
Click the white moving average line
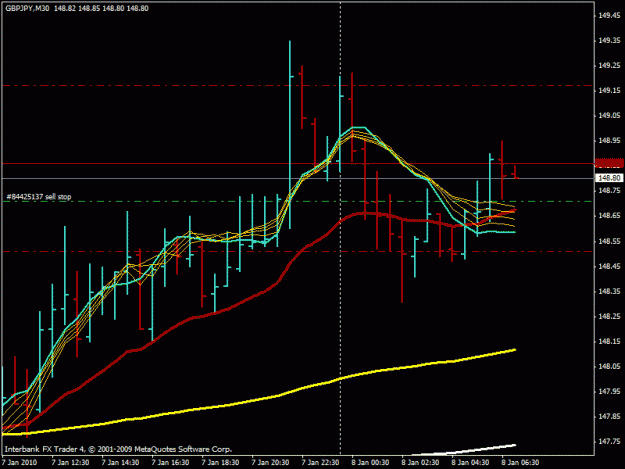[x=464, y=451]
